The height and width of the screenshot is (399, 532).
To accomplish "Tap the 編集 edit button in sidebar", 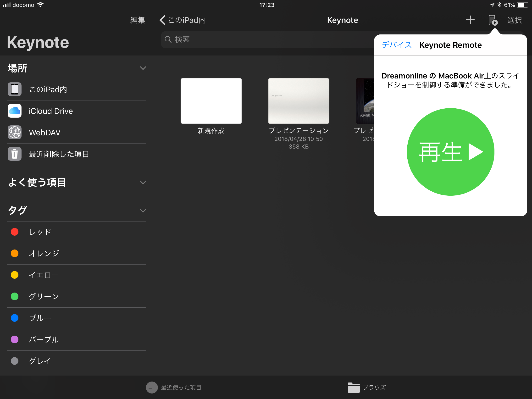I will tap(138, 20).
